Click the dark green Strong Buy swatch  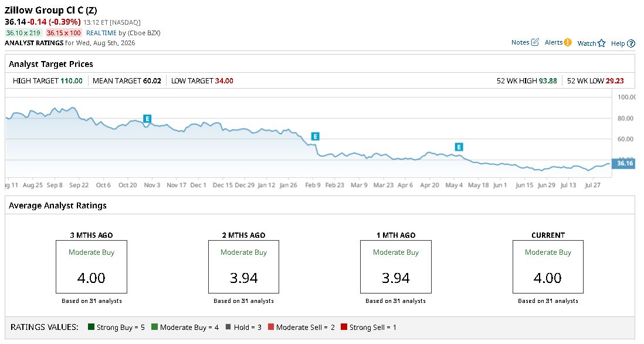[91, 327]
